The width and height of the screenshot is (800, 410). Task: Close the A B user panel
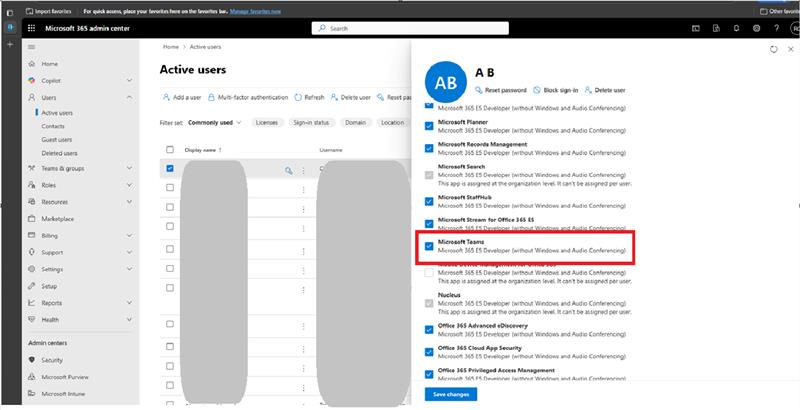(791, 49)
